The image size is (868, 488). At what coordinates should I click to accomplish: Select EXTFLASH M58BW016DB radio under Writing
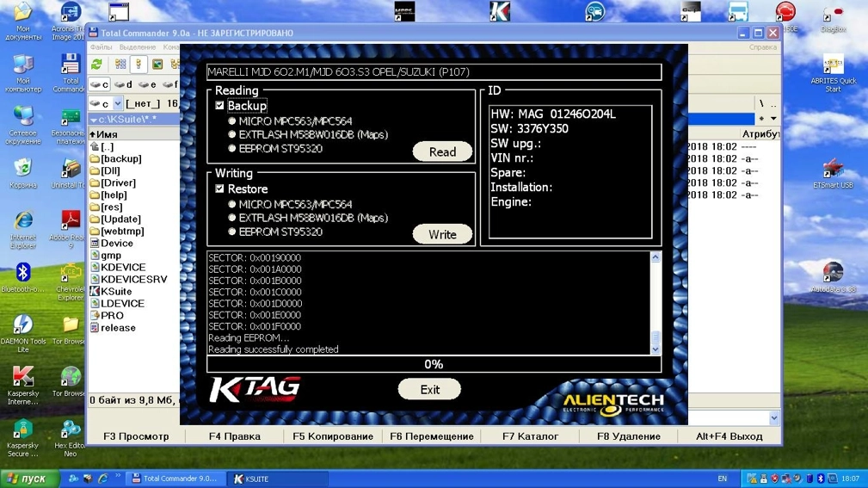click(232, 218)
